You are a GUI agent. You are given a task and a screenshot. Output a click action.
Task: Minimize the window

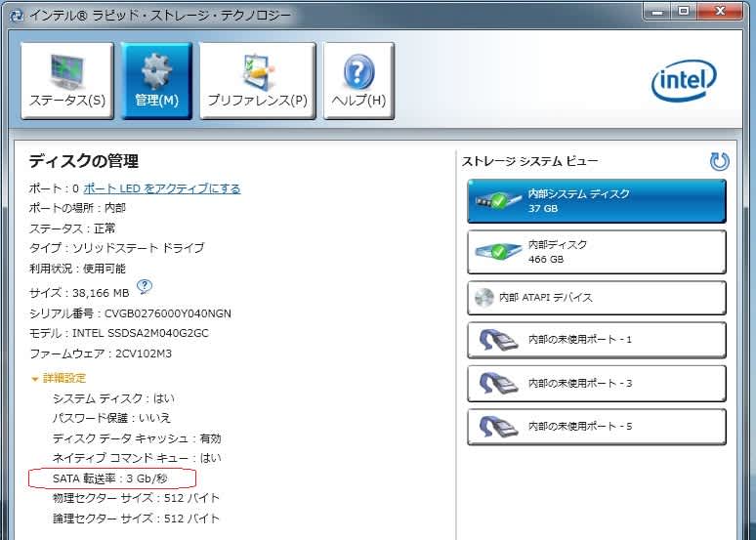coord(657,11)
